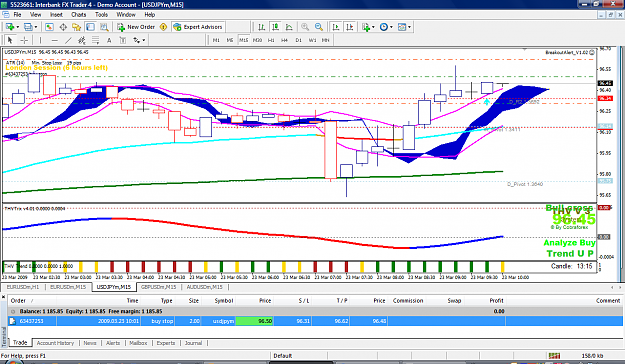
Task: Switch chart to W1 timeframe
Action: [x=312, y=40]
